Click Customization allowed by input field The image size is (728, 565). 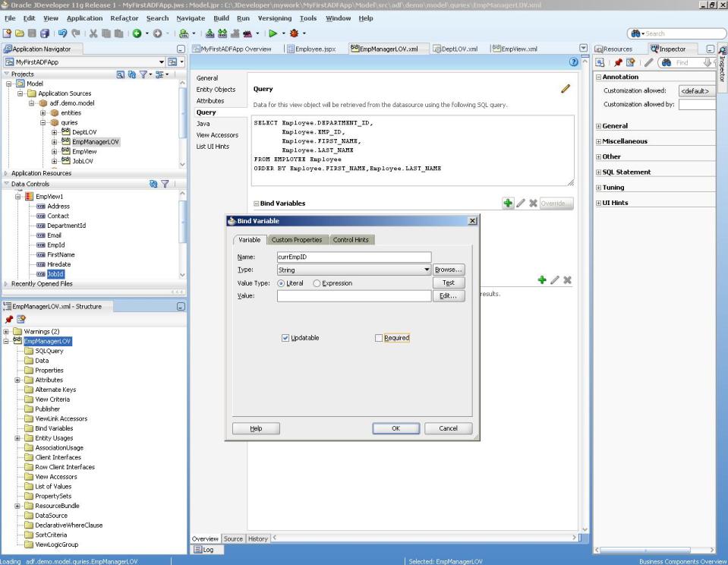697,104
